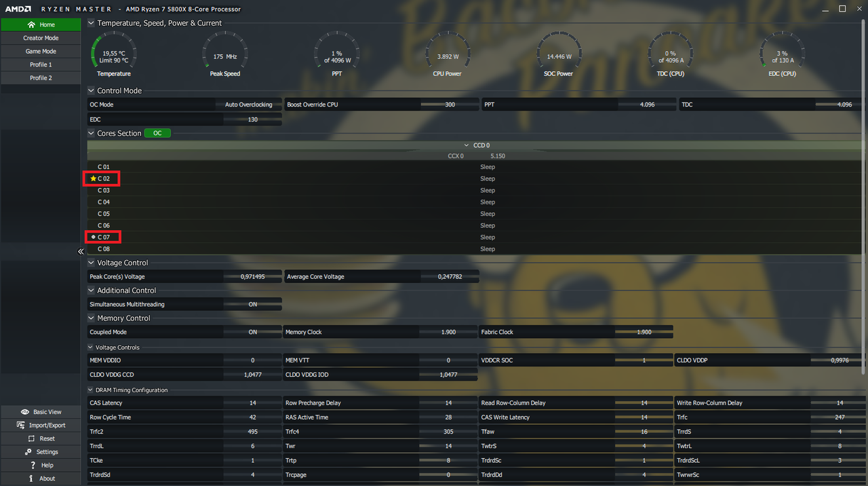Click CLDO VDDP 0,9976 value
868x486 pixels.
840,360
